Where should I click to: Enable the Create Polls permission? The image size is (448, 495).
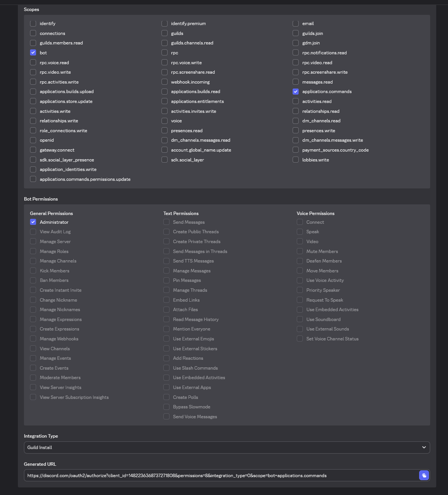click(x=166, y=397)
